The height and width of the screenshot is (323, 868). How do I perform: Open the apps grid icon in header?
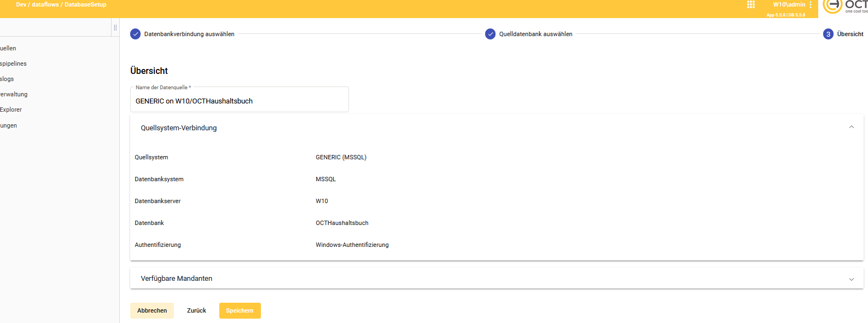point(750,5)
